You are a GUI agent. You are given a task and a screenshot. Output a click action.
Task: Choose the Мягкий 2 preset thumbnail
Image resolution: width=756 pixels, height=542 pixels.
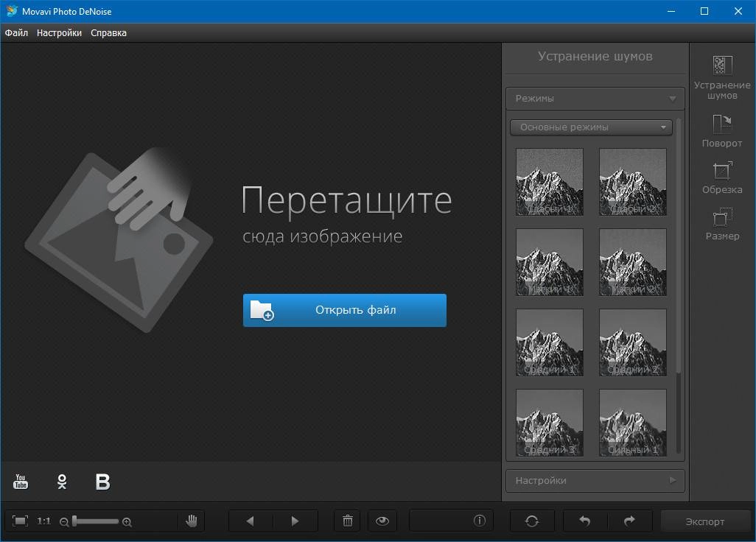[632, 262]
